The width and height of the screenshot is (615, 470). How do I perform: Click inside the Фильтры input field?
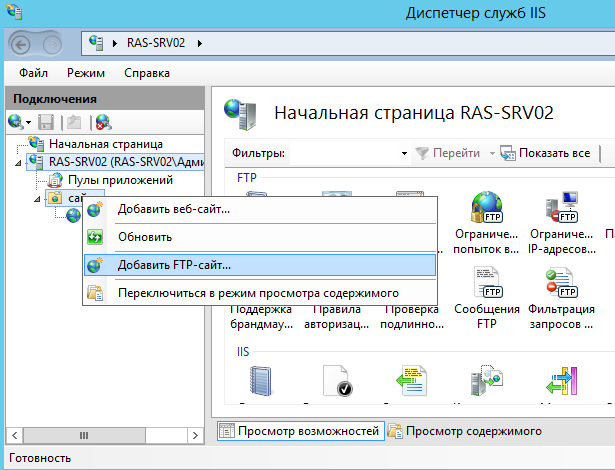[x=344, y=153]
